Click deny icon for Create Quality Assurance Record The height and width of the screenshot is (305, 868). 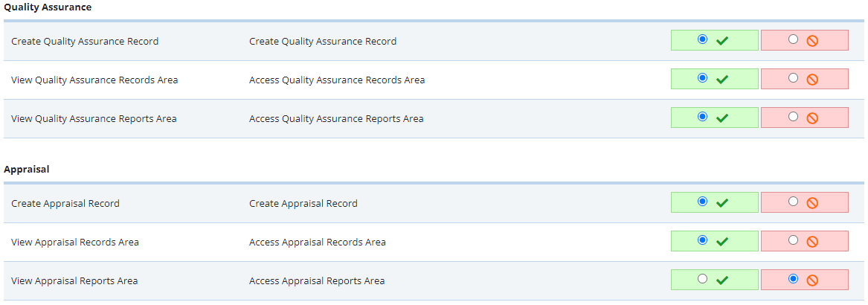tap(812, 41)
